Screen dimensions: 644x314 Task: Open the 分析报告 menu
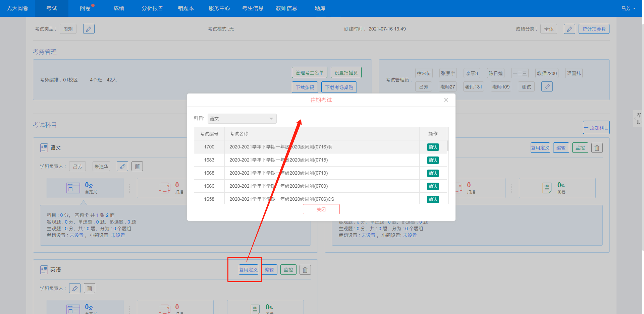(x=152, y=8)
